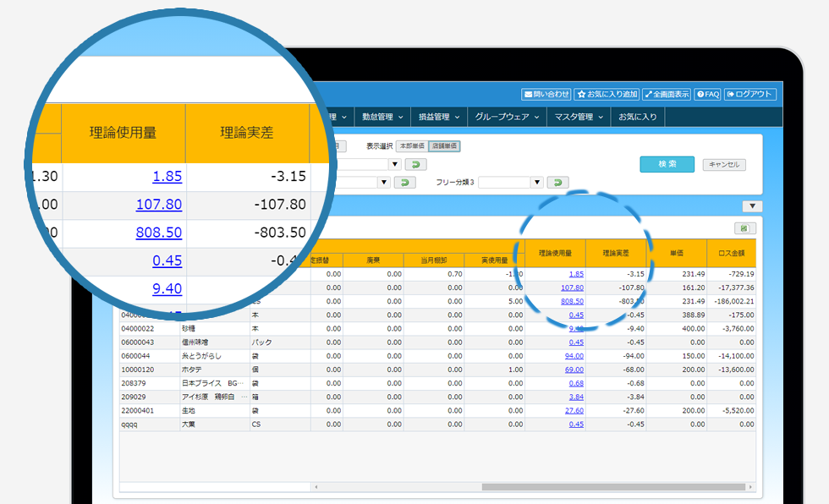Image resolution: width=829 pixels, height=504 pixels.
Task: Click green reset icon beside フリー分類3 dropdown
Action: pos(557,182)
